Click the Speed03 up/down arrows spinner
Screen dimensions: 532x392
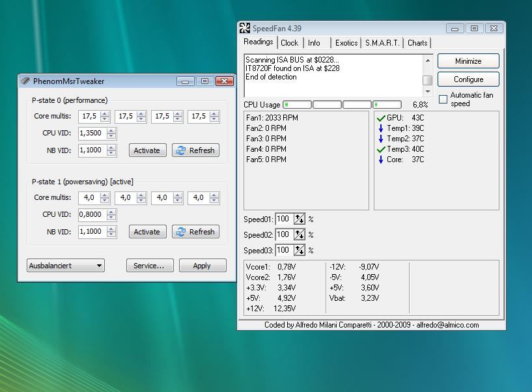[299, 251]
